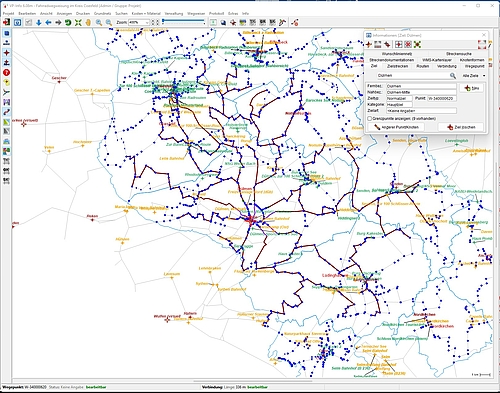Switch to the Routen tab
Viewport: 500px width, 393px height.
click(x=422, y=66)
